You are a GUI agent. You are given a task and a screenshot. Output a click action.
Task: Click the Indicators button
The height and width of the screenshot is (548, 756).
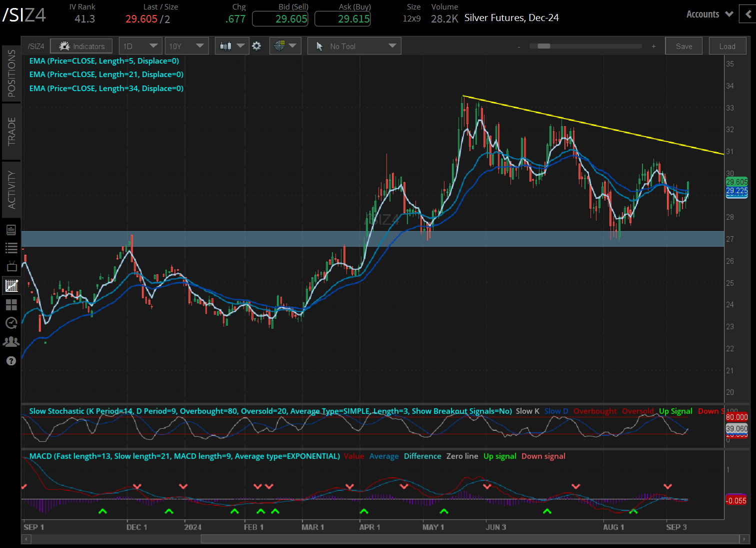(81, 46)
